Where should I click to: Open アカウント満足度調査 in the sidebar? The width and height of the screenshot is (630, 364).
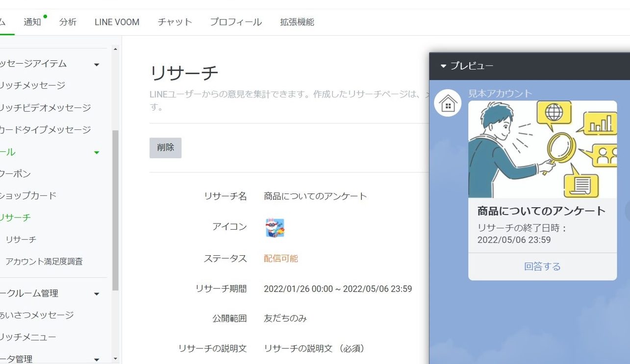pos(44,262)
